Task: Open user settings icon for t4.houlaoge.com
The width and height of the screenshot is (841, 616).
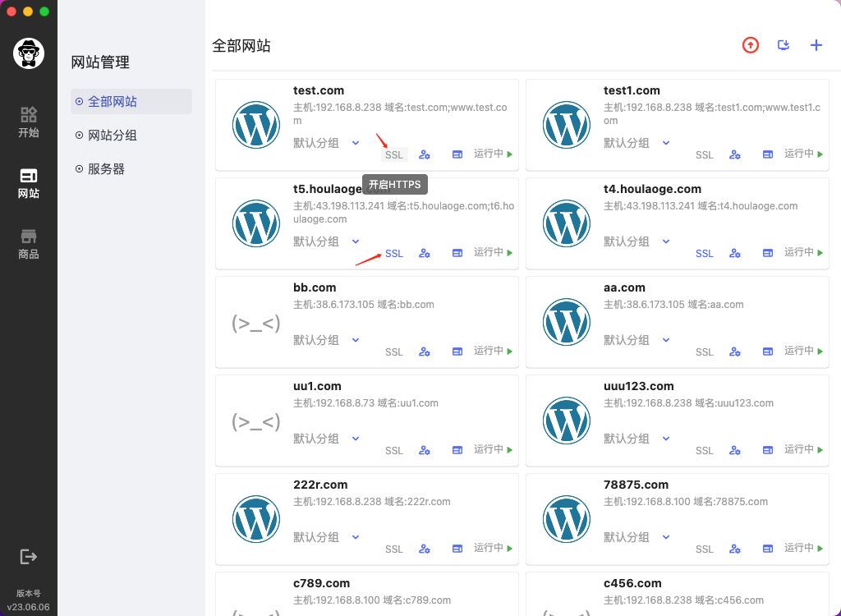Action: coord(735,253)
